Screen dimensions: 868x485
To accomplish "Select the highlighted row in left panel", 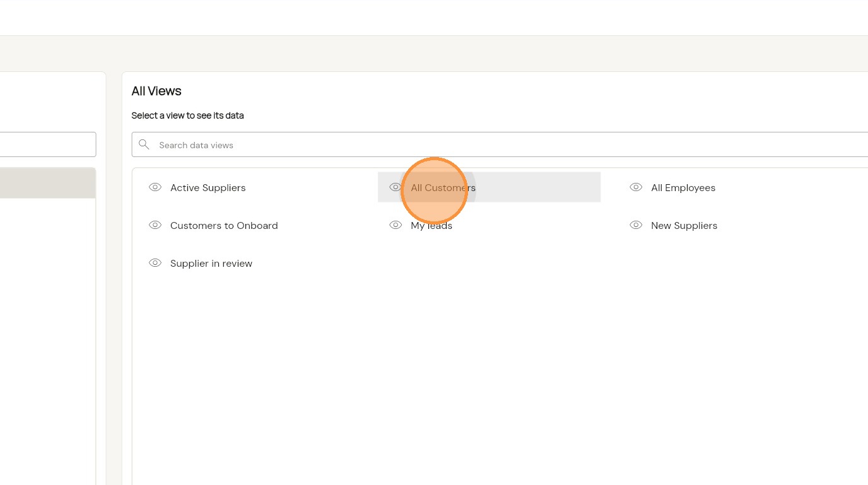I will click(x=47, y=183).
